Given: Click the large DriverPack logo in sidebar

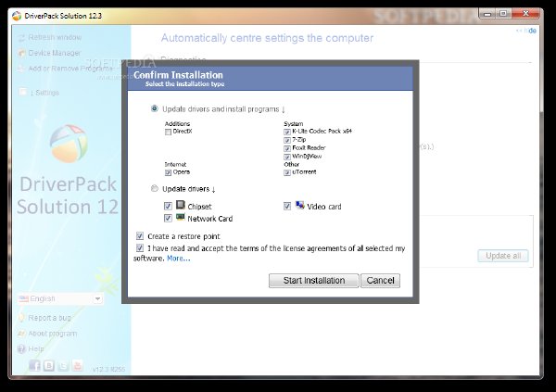Looking at the screenshot, I should pyautogui.click(x=69, y=144).
